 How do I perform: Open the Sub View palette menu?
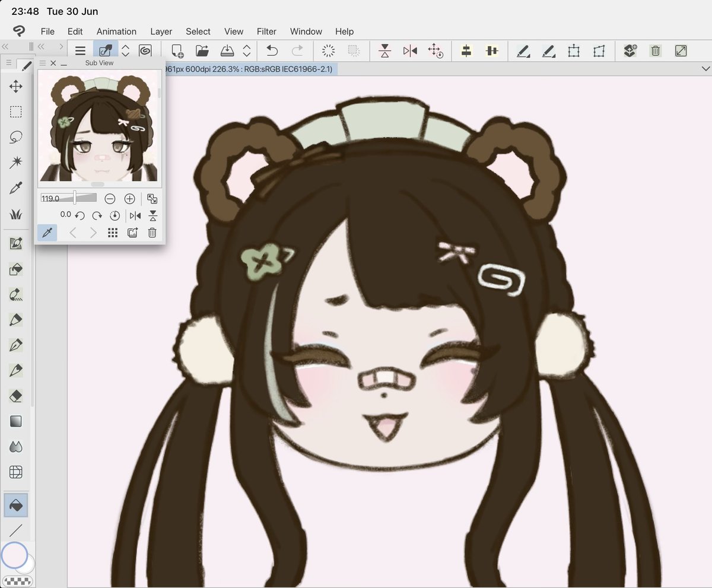pyautogui.click(x=42, y=63)
